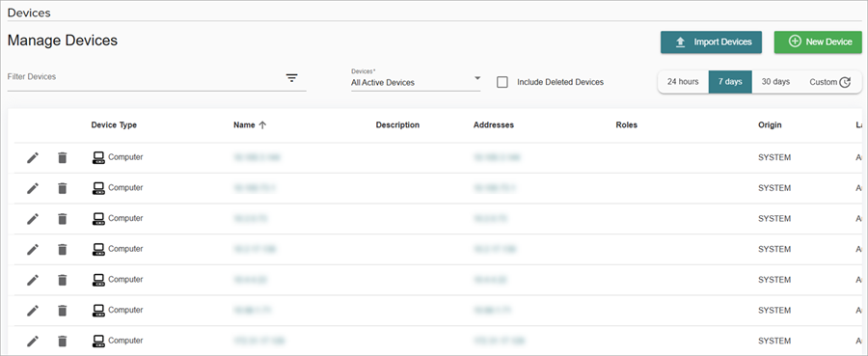Edit the fifth device row with pencil icon
Image resolution: width=868 pixels, height=356 pixels.
tap(33, 280)
